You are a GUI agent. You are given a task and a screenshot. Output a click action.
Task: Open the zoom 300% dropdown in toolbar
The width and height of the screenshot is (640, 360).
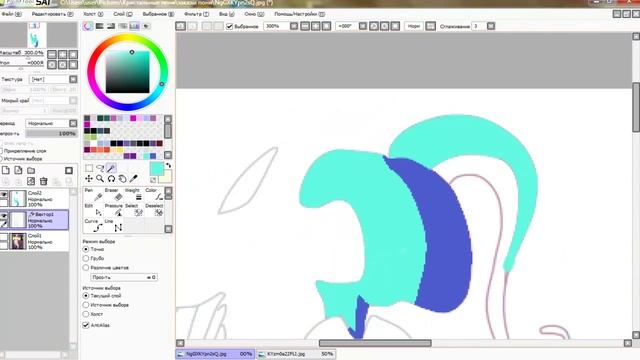tap(293, 26)
